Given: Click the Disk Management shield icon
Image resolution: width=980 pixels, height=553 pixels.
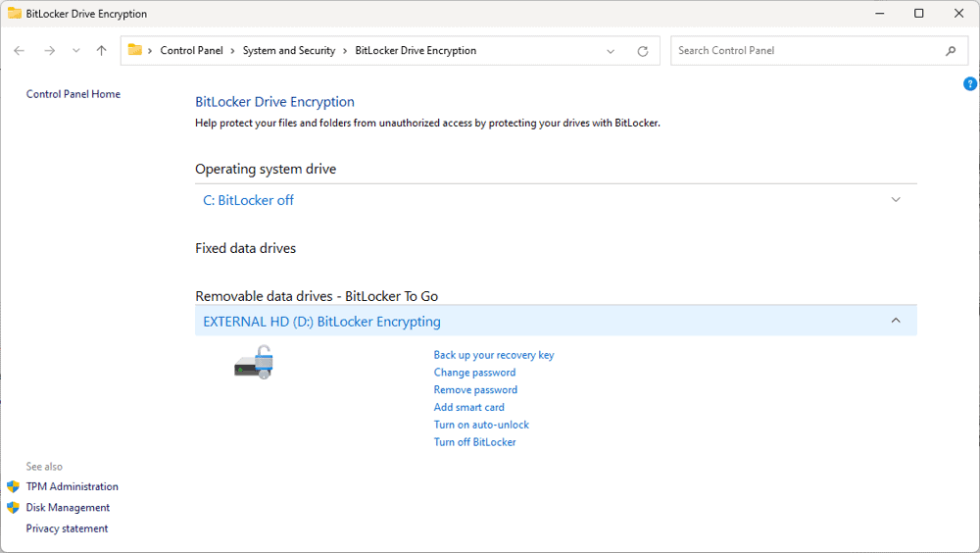Looking at the screenshot, I should [x=13, y=507].
